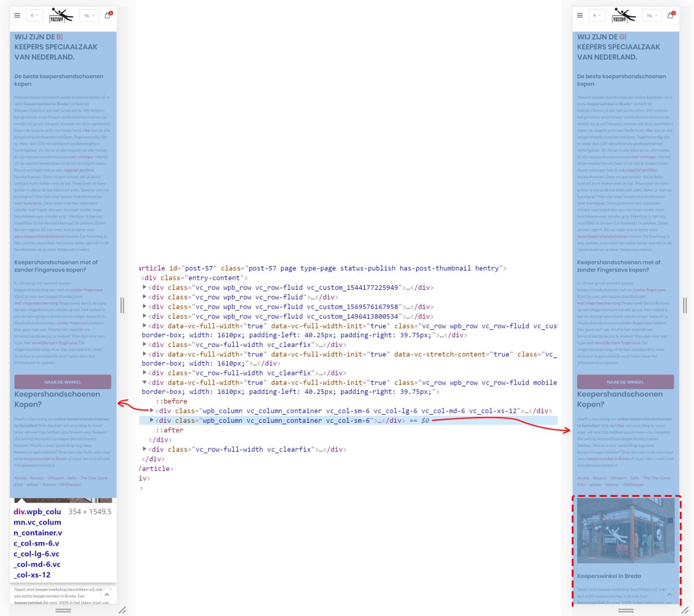The height and width of the screenshot is (616, 694).
Task: Click left preview's bottom resize bar
Action: [x=63, y=610]
